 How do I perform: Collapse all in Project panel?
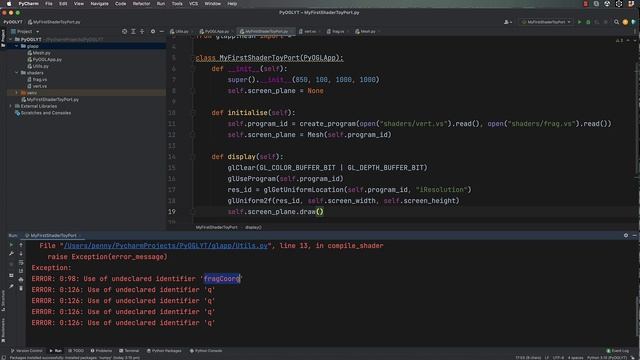click(142, 31)
